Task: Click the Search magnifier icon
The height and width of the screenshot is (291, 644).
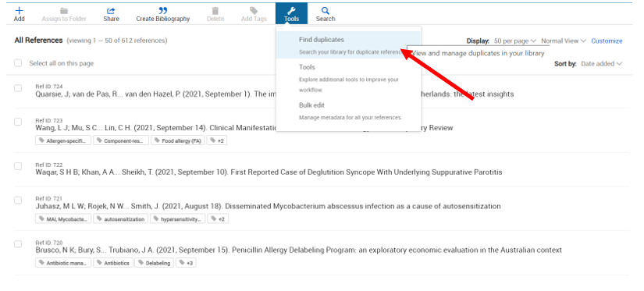Action: [x=326, y=11]
